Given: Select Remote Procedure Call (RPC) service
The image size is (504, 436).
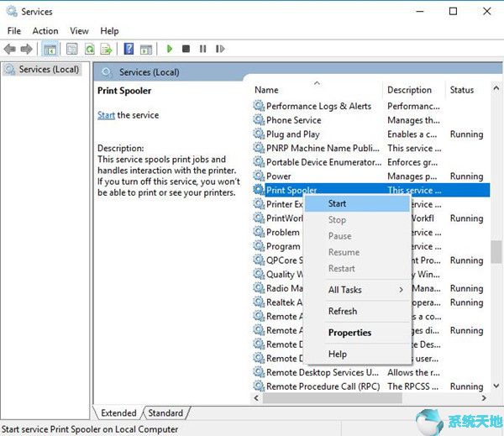Looking at the screenshot, I should point(371,386).
